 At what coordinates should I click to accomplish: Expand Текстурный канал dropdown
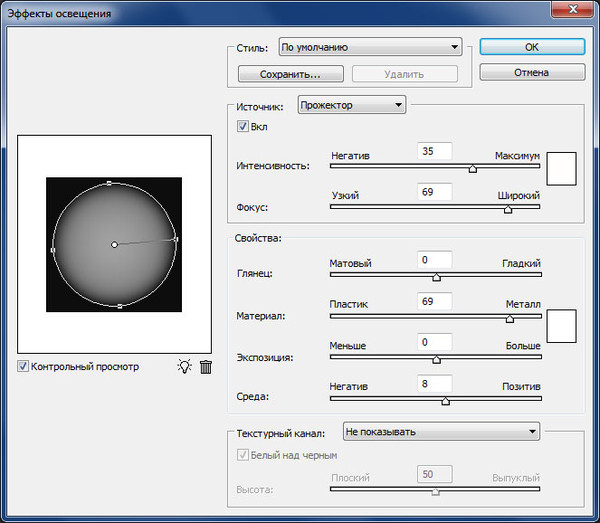[x=441, y=432]
